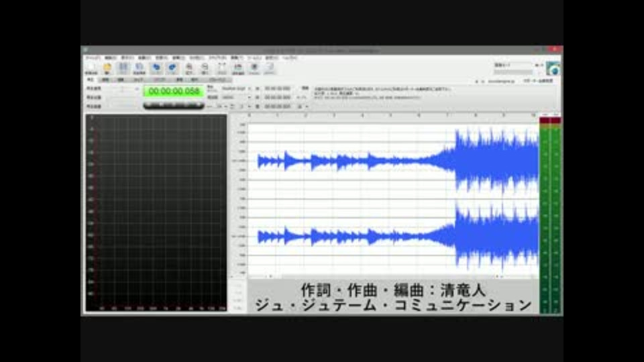Viewport: 644px width, 362px height.
Task: Click the bottom selection time input field
Action: click(x=278, y=107)
